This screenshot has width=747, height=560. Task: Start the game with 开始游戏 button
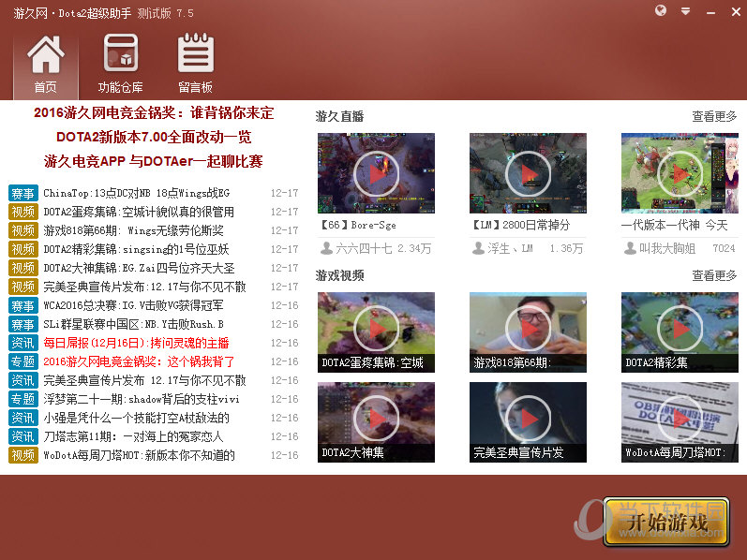[x=666, y=522]
